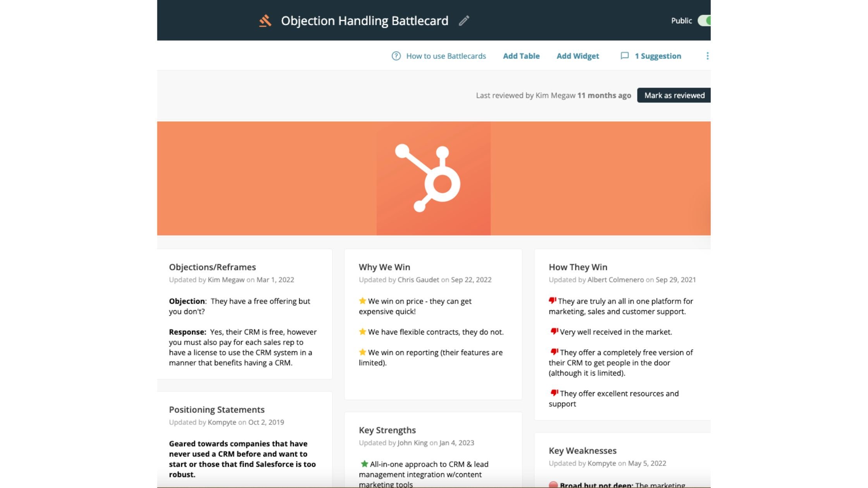Click the edit pencil icon next to title

point(464,20)
